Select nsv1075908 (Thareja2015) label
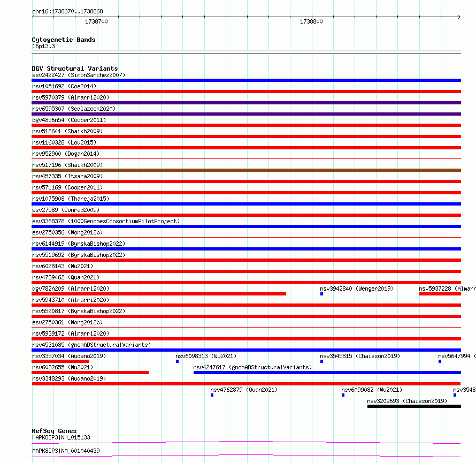The image size is (476, 463). point(71,199)
